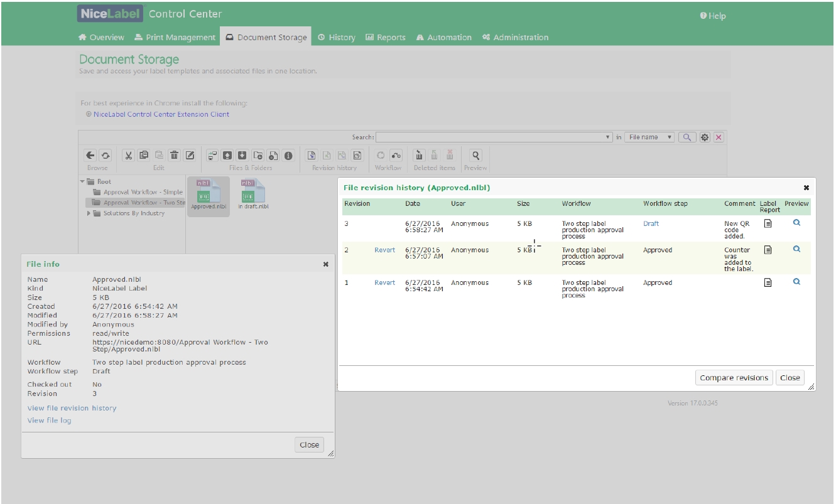
Task: Open the Print Management tab
Action: click(x=175, y=38)
